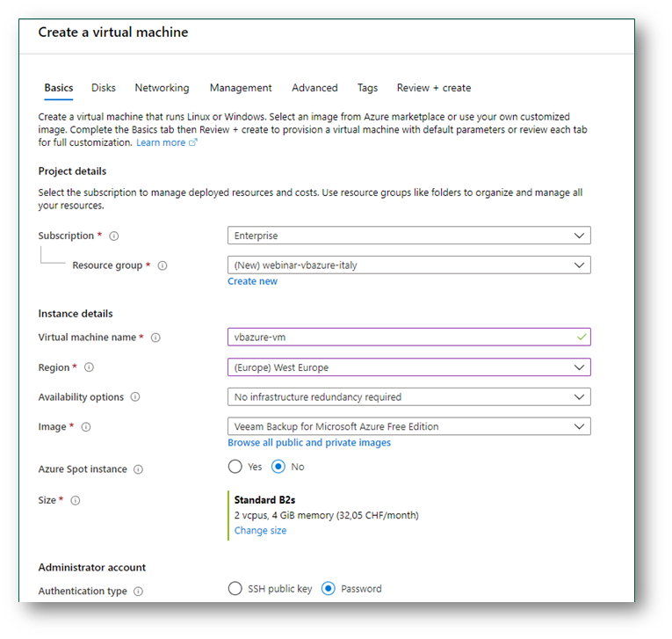Click the Virtual machine name info icon
The height and width of the screenshot is (639, 672).
(155, 338)
